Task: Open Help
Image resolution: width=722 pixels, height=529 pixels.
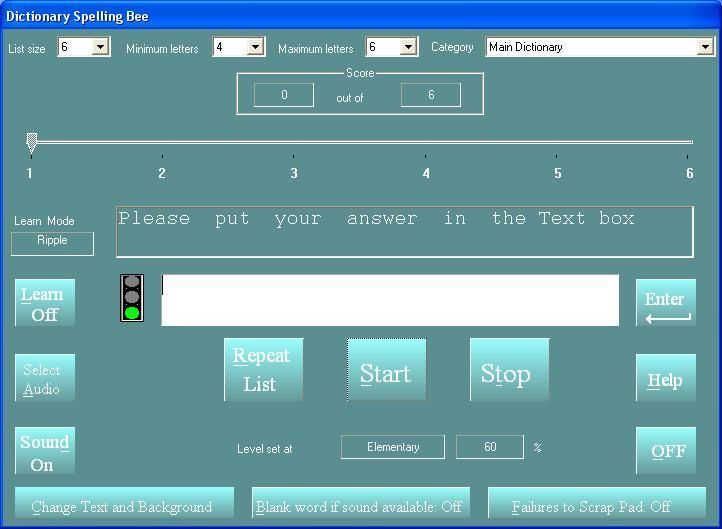Action: pos(665,379)
